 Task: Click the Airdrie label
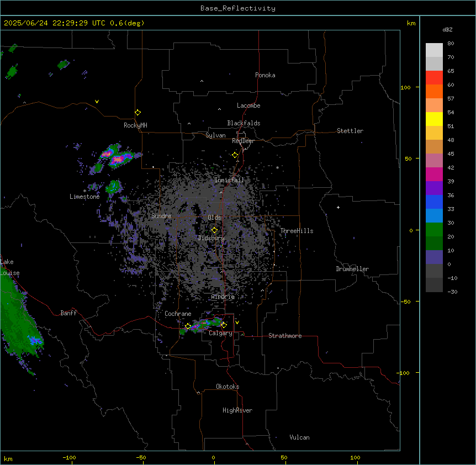pos(223,297)
